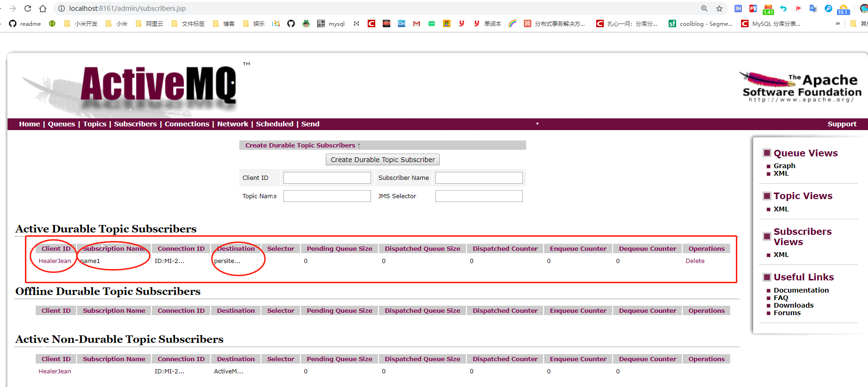This screenshot has width=868, height=387.
Task: Go to the browser home page icon
Action: [43, 8]
